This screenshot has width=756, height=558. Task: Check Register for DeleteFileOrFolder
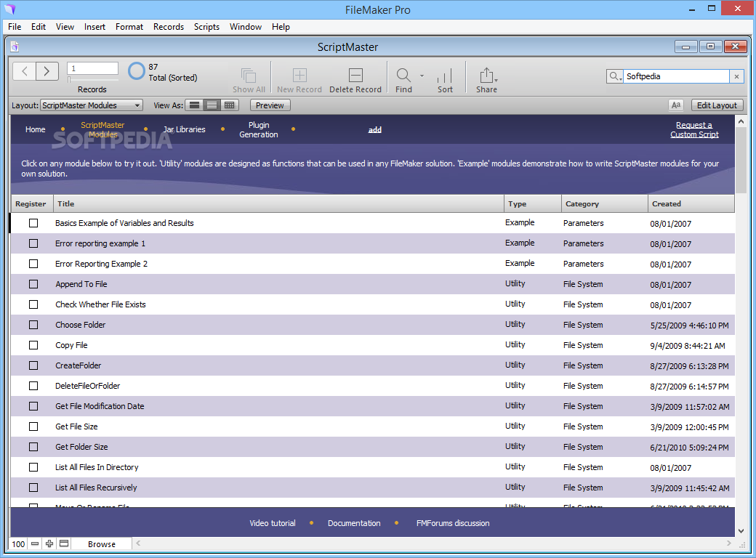(33, 386)
